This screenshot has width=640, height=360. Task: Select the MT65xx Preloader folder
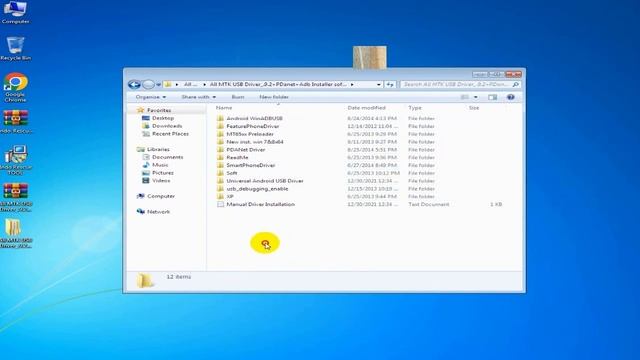pyautogui.click(x=250, y=134)
